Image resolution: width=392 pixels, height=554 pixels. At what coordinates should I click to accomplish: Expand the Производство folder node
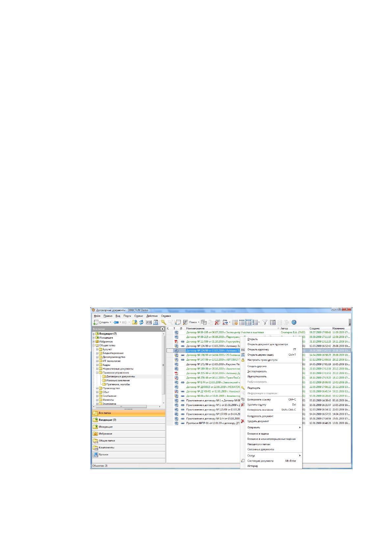[97, 388]
